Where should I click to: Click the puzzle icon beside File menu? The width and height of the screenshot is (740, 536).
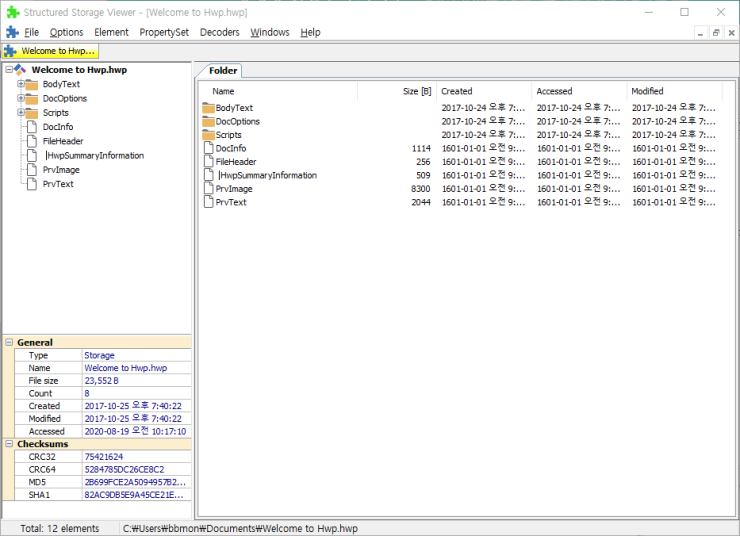[x=12, y=32]
